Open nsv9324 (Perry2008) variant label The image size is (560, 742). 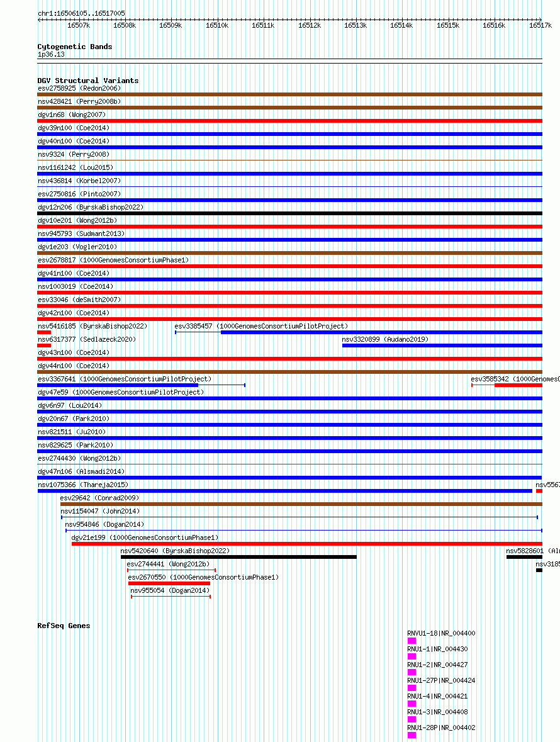[x=74, y=155]
